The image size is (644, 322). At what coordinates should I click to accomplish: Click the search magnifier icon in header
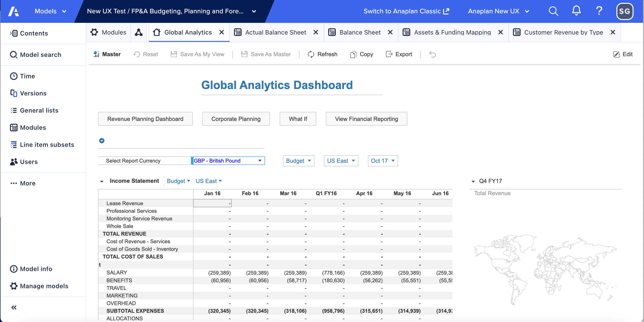tap(553, 11)
